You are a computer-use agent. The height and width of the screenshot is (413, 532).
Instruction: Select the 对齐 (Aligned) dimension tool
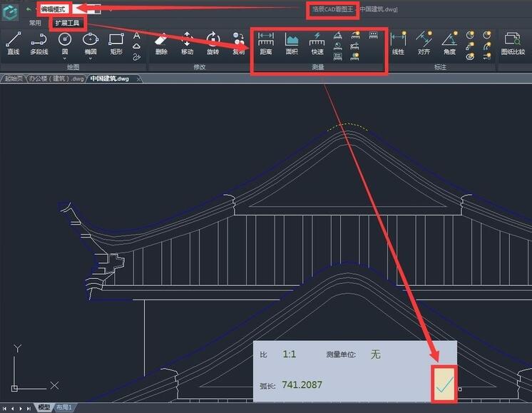(424, 43)
